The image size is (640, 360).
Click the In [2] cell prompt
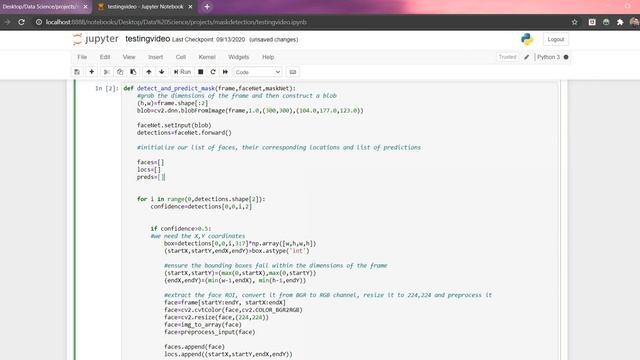click(107, 88)
